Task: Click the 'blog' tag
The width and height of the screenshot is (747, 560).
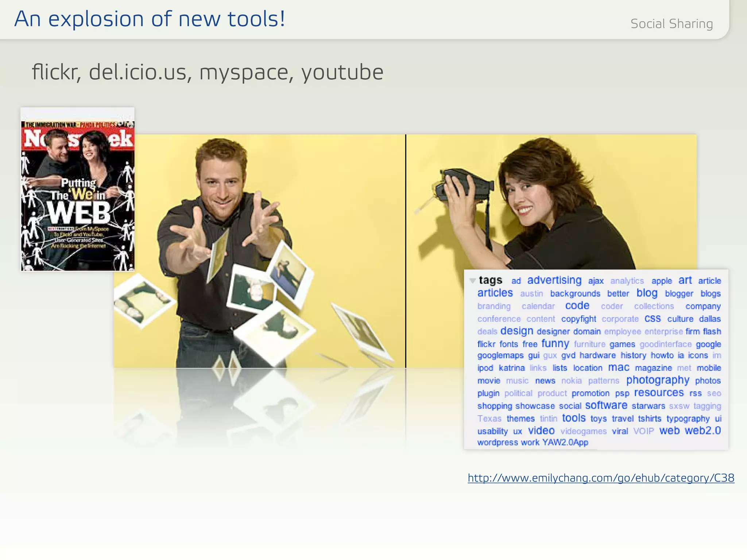Action: (647, 293)
